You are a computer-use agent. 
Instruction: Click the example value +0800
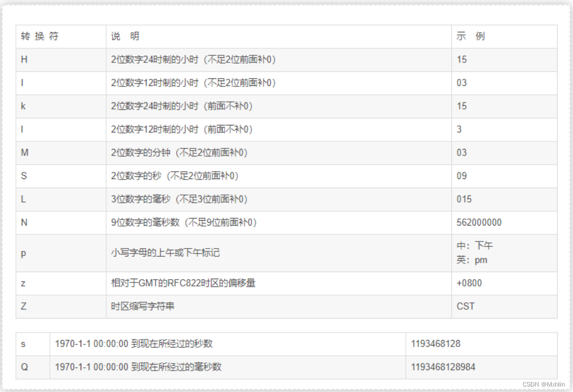pos(469,283)
